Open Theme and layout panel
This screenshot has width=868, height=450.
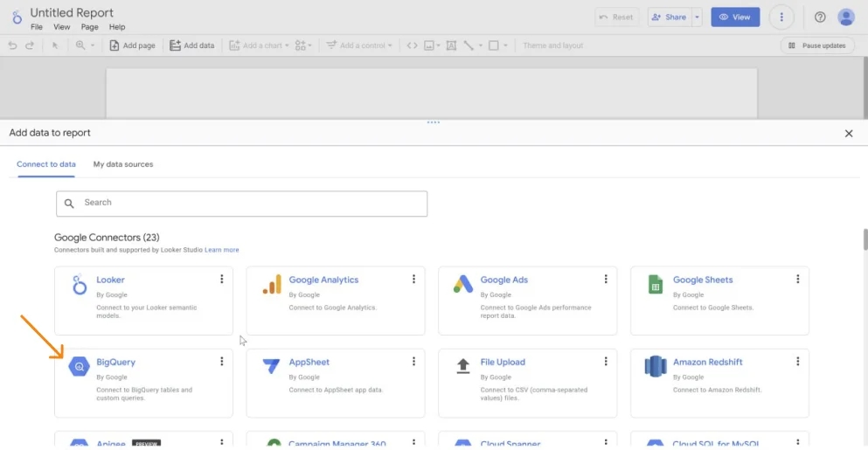[x=552, y=45]
